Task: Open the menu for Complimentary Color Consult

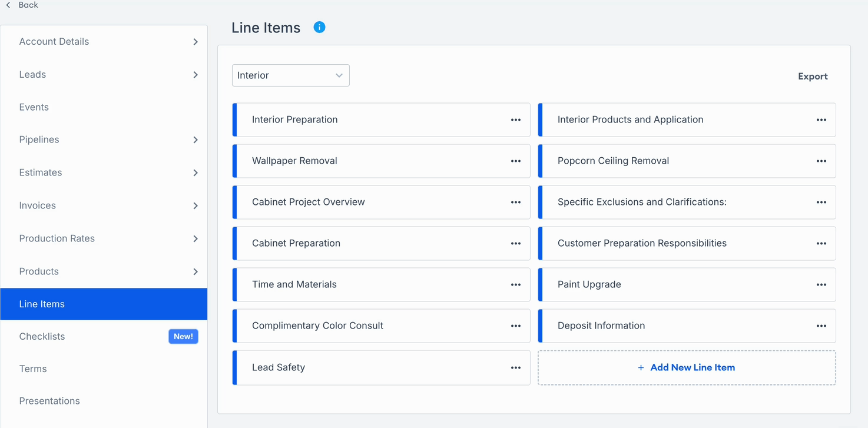Action: click(x=516, y=326)
